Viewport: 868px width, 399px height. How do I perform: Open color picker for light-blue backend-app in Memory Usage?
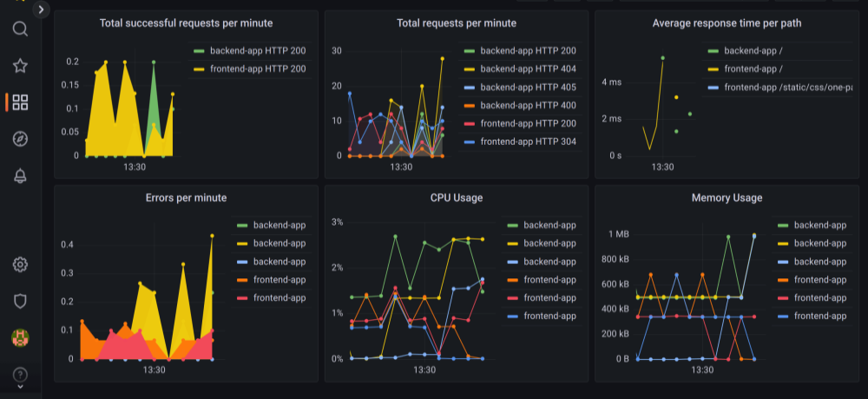[783, 262]
